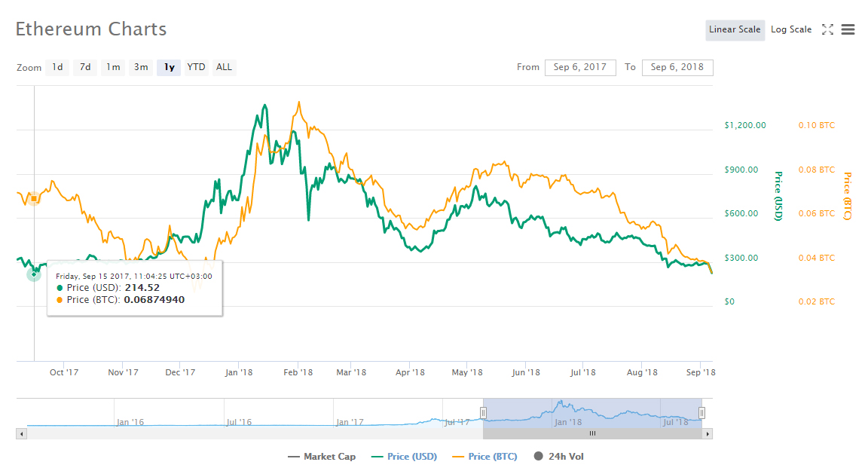
Task: Set zoom to 1d
Action: tap(57, 67)
